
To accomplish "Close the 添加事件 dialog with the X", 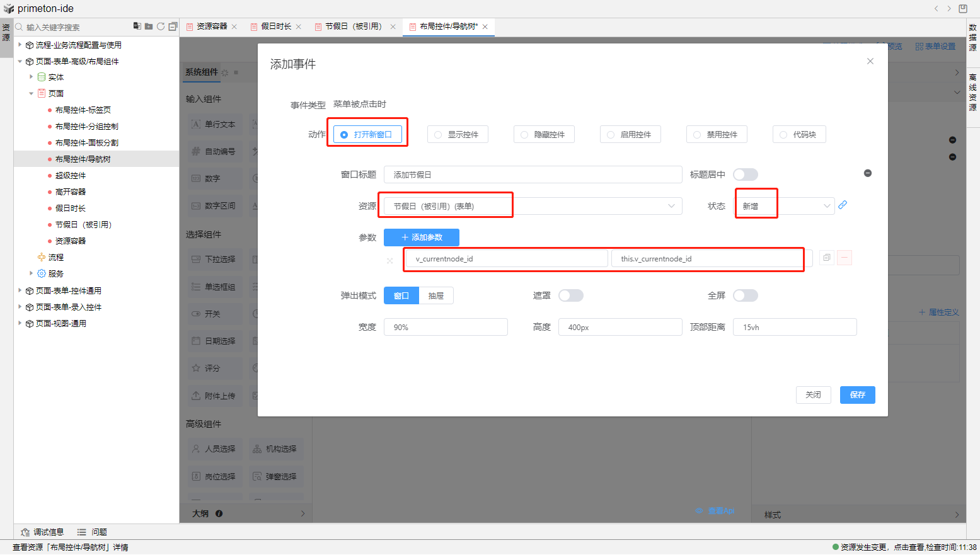I will (870, 61).
